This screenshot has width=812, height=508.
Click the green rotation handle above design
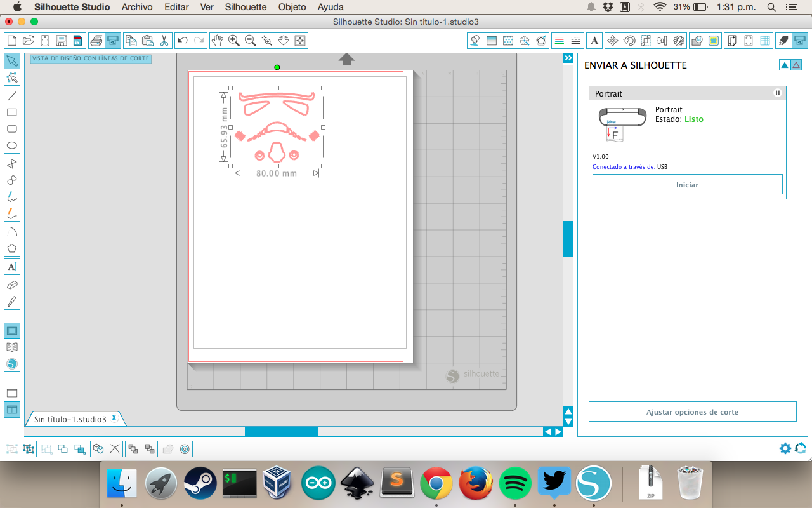277,67
